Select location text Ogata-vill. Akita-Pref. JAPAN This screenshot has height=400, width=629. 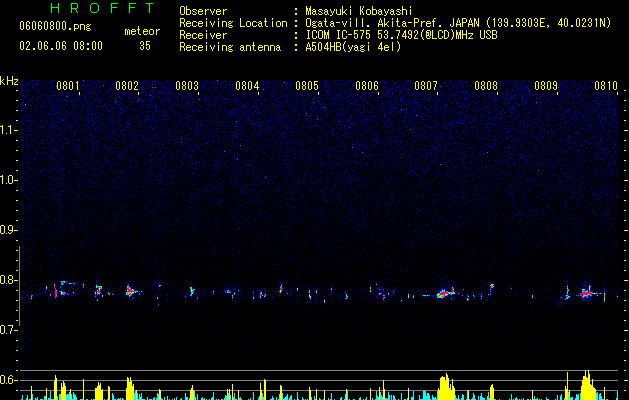click(392, 23)
